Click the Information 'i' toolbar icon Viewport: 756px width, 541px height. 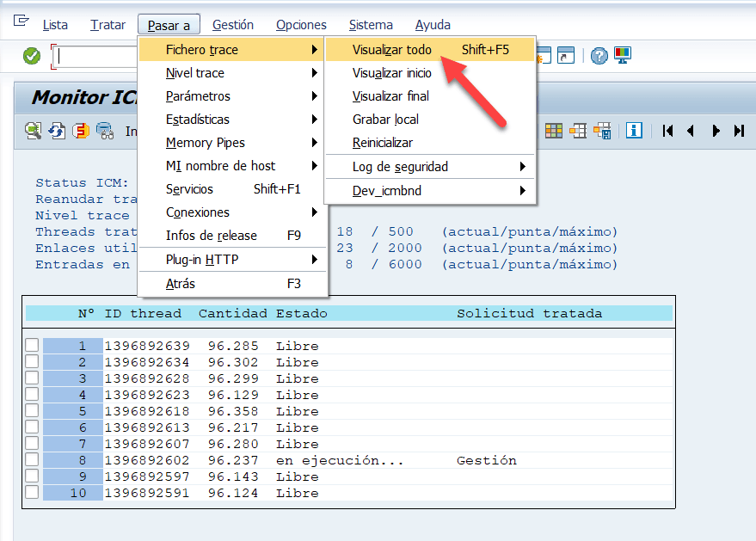pos(635,131)
